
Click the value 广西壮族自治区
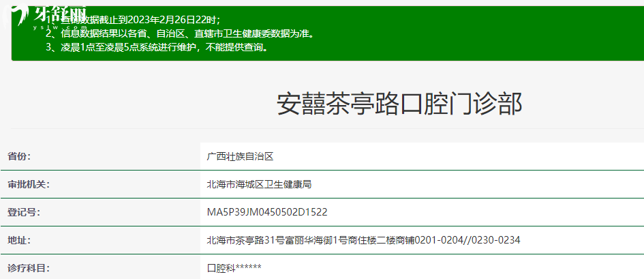(x=241, y=156)
